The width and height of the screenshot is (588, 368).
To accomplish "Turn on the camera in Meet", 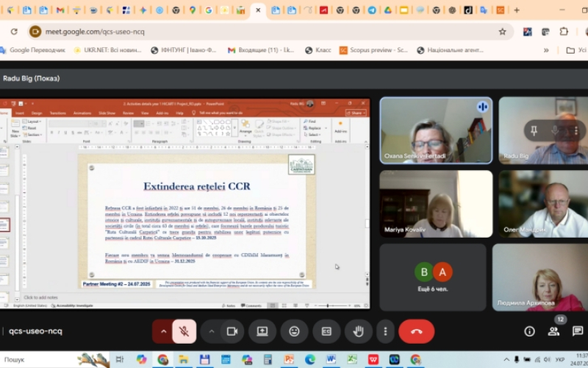I will pos(232,331).
